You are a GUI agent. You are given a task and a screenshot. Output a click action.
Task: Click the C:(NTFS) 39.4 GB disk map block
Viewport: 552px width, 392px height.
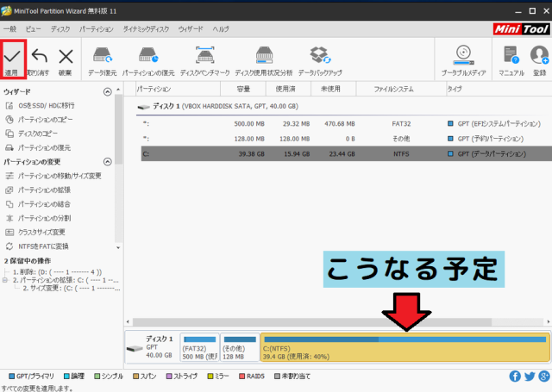click(405, 347)
